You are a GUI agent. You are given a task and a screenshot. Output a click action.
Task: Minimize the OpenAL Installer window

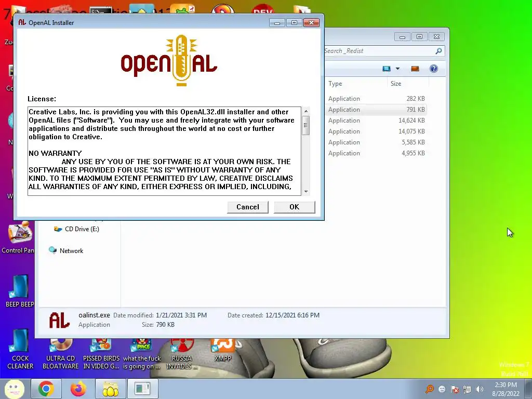277,23
